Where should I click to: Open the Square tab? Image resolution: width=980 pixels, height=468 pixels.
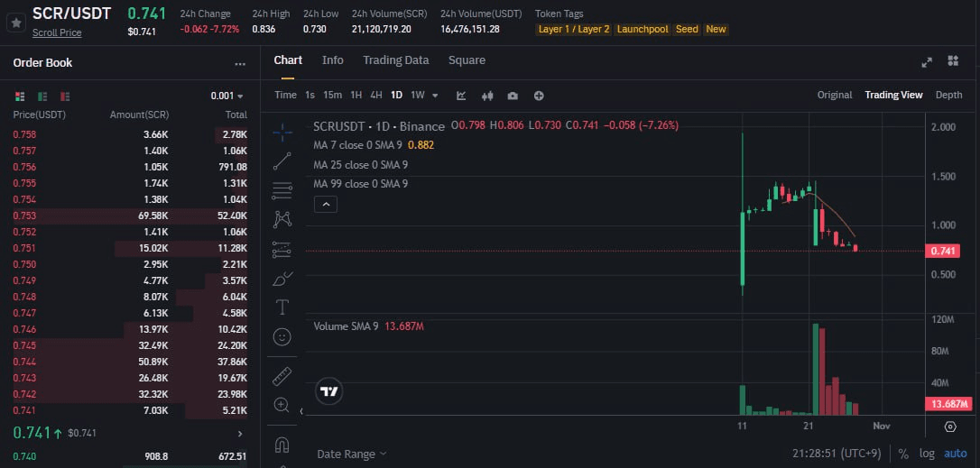pos(467,60)
